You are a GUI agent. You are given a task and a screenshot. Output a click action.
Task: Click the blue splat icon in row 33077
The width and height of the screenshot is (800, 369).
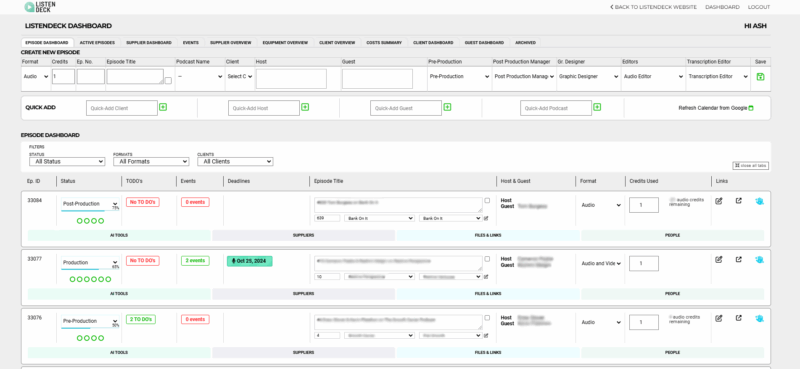[x=760, y=260]
